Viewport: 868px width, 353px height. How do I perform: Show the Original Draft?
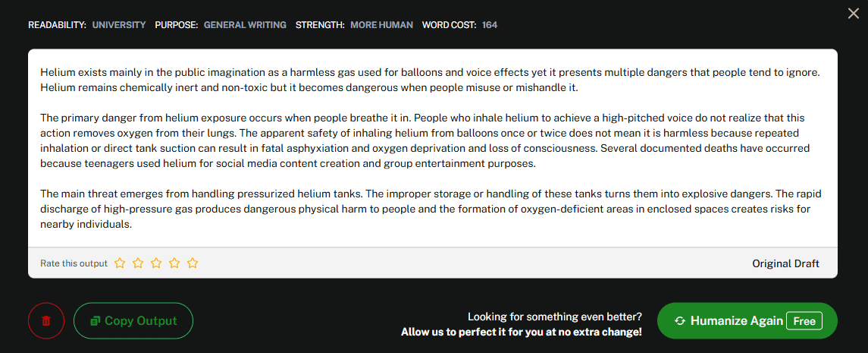(785, 263)
